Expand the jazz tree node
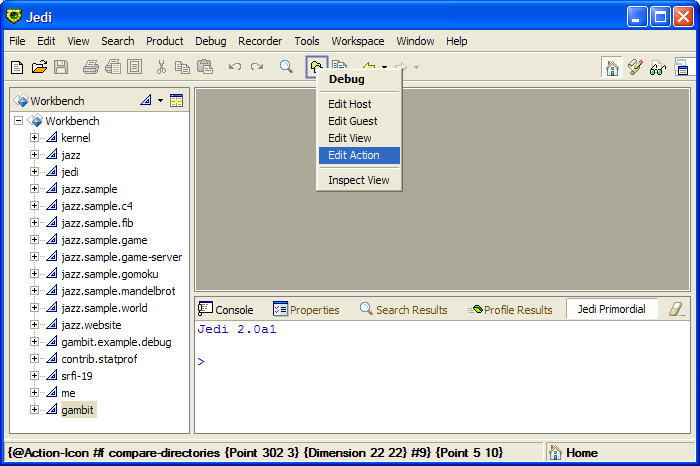700x466 pixels. pos(34,154)
